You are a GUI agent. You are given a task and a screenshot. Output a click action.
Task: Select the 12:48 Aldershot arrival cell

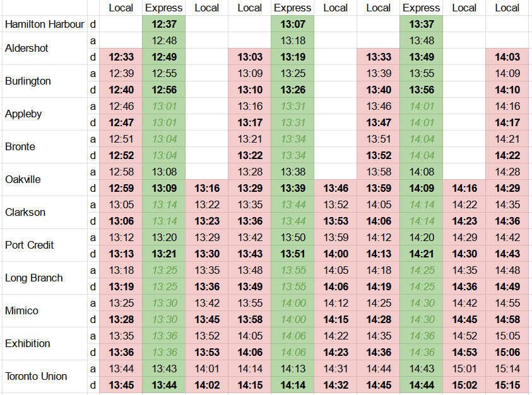163,40
